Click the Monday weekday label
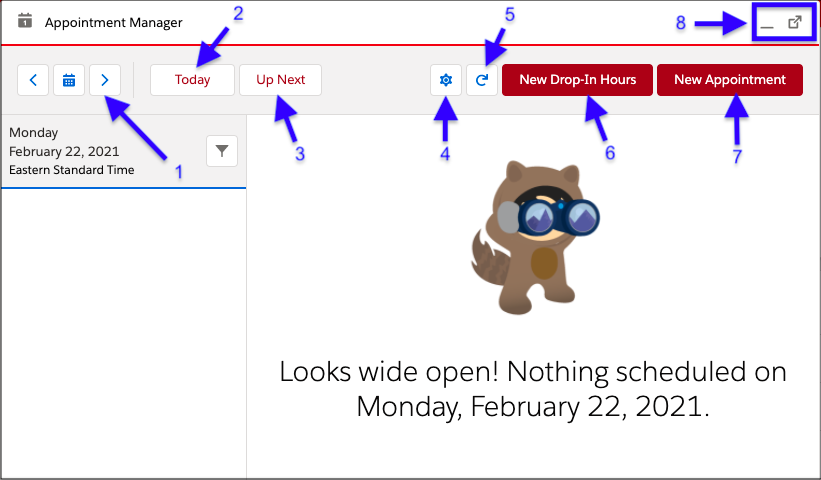 click(x=34, y=132)
